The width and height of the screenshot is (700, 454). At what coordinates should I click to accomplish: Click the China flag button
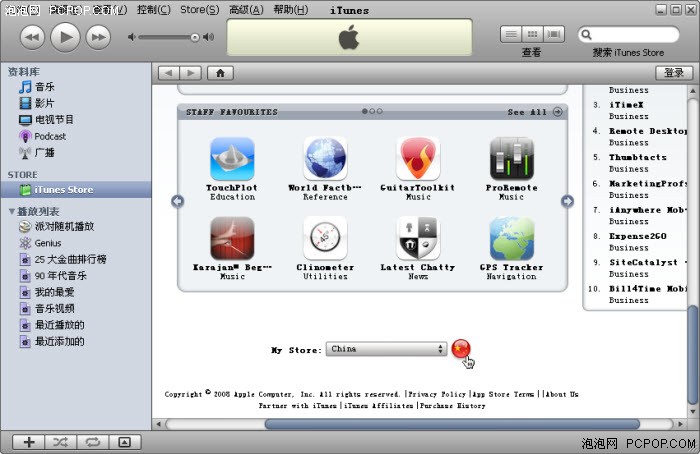coord(461,349)
